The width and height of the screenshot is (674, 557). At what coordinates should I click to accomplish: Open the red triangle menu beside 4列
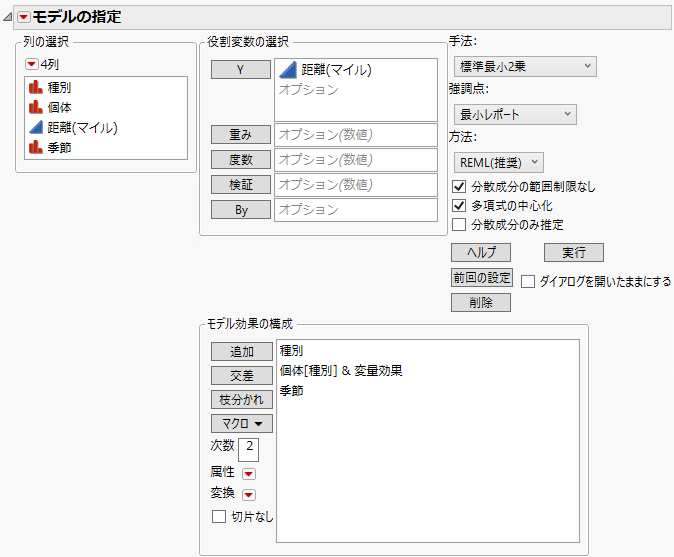[x=32, y=64]
